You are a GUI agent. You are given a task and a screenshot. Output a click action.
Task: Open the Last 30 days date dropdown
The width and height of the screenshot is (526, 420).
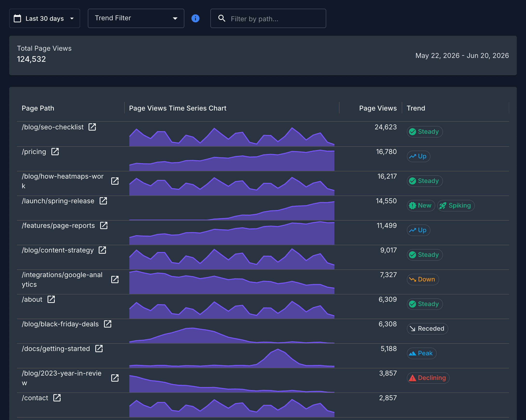coord(45,18)
